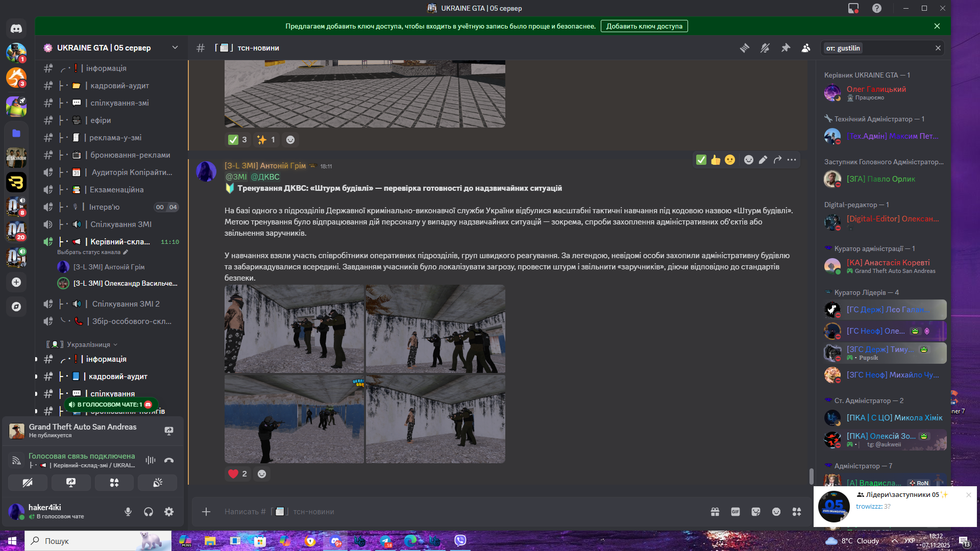This screenshot has height=551, width=980.
Task: Open more options menu on hovered message
Action: pyautogui.click(x=792, y=160)
